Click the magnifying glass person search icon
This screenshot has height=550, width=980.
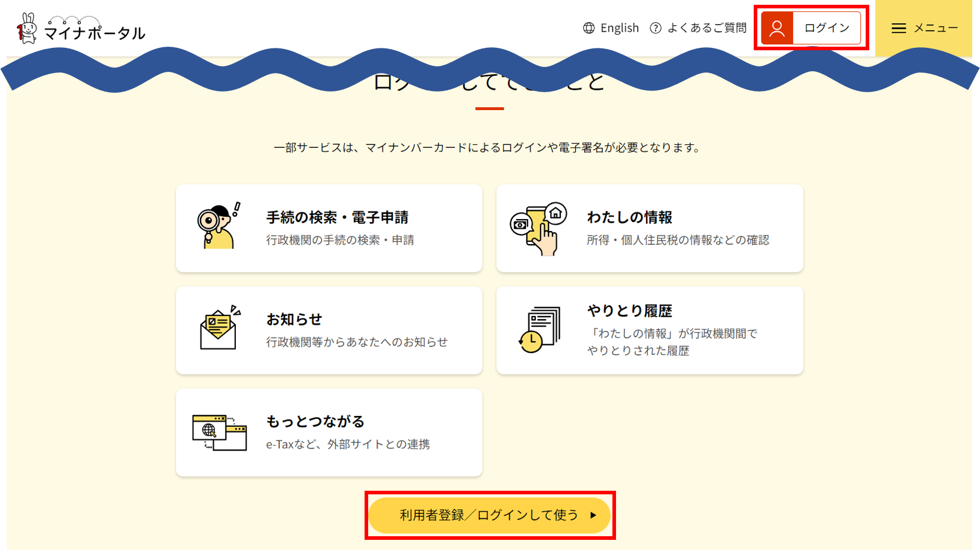tap(219, 226)
